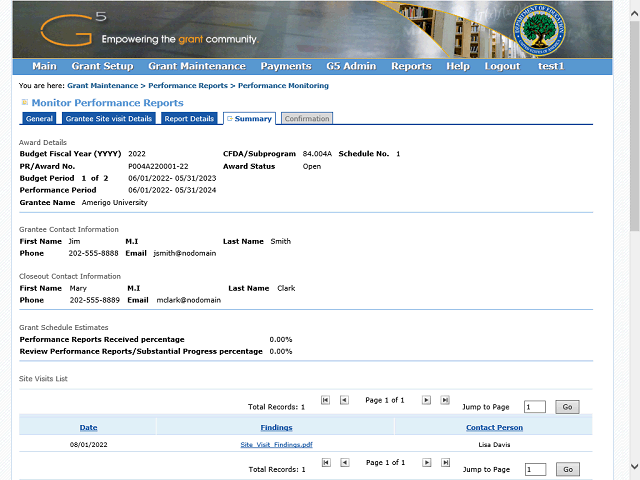640x480 pixels.
Task: Go to next page in top pager
Action: pos(426,400)
